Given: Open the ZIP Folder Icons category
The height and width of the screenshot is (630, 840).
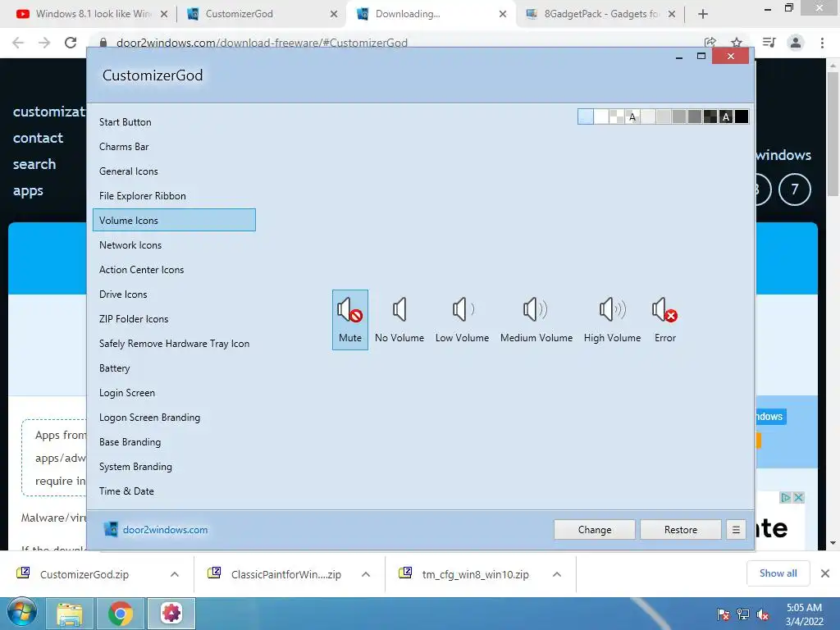Looking at the screenshot, I should pos(174,319).
